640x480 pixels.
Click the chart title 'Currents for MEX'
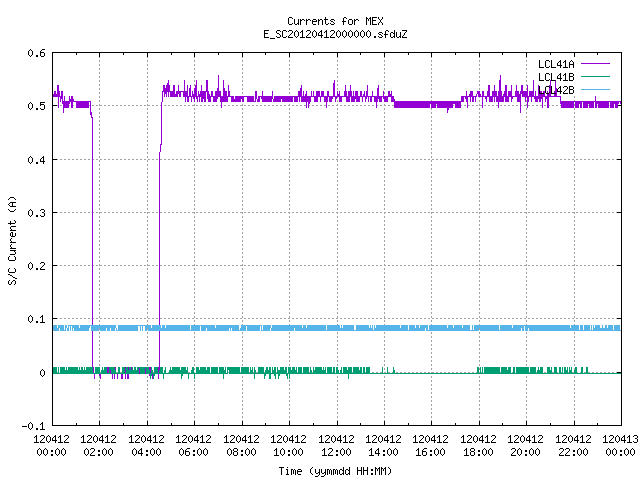click(x=335, y=21)
